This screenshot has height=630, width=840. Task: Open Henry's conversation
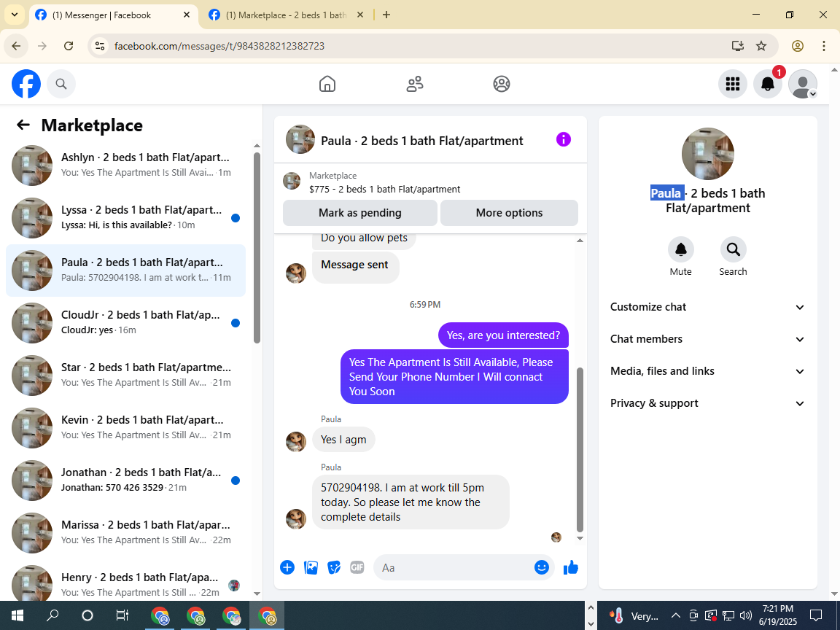[x=126, y=581]
